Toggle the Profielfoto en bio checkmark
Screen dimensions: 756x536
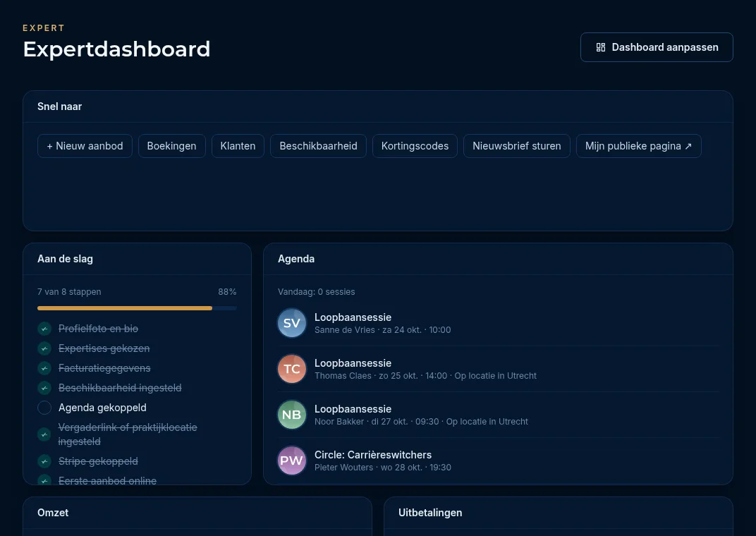[44, 329]
